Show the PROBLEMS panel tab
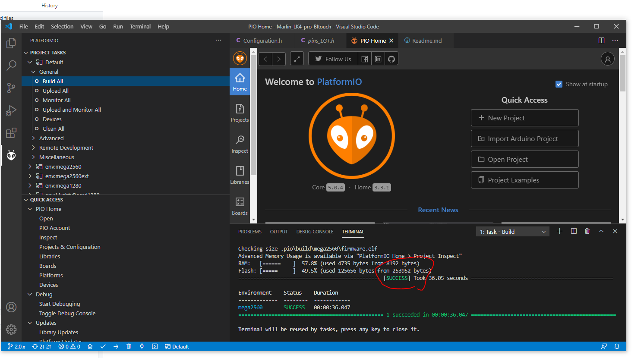Screen dimensions: 644x358 pyautogui.click(x=250, y=232)
